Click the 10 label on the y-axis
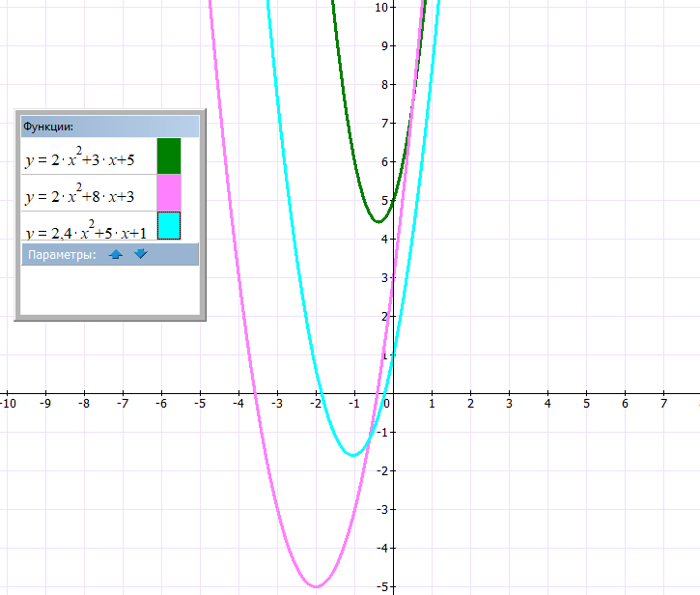The image size is (700, 595). tap(381, 8)
